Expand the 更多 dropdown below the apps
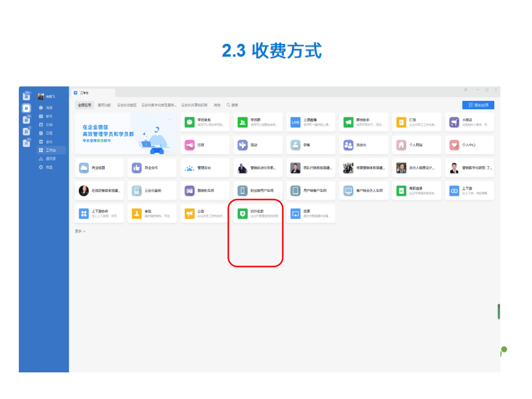Screen dimensions: 532x399 coord(80,231)
